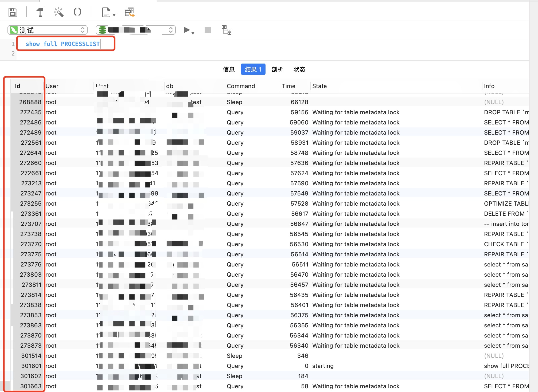Screen dimensions: 538x392
Task: Click the code snippet parentheses icon
Action: 77,12
